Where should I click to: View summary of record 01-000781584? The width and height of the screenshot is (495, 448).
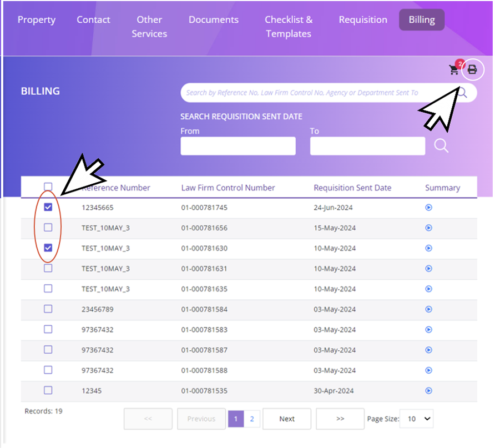(x=428, y=309)
